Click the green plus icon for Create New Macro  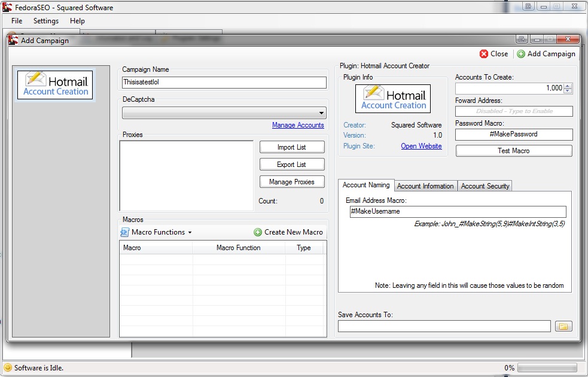tap(258, 232)
